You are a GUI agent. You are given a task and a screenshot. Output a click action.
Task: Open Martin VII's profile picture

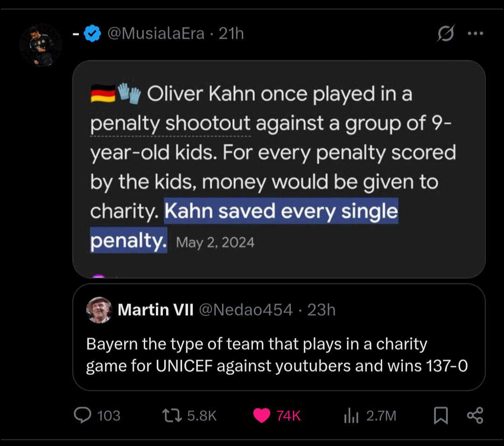tap(99, 310)
